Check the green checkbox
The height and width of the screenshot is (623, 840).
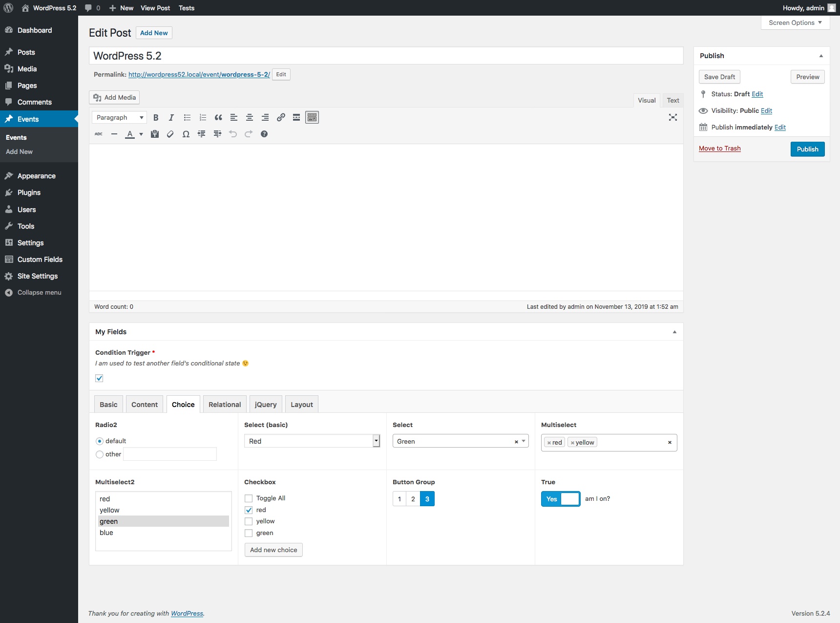pyautogui.click(x=249, y=533)
